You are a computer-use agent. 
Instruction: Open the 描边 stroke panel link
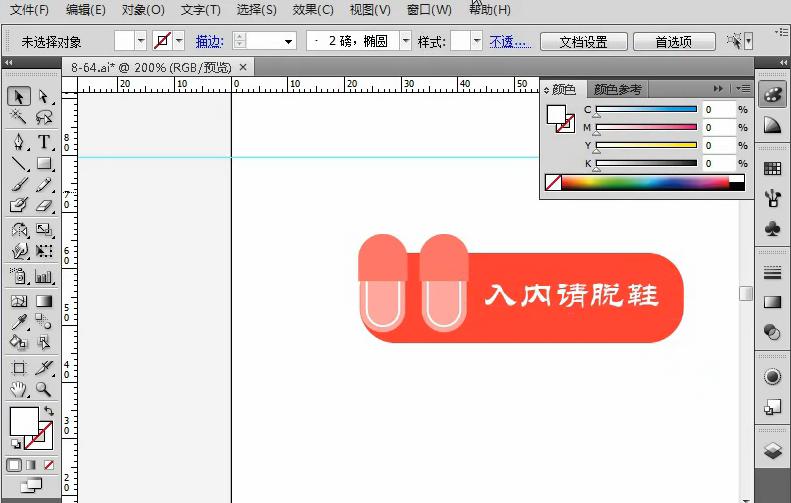(209, 41)
